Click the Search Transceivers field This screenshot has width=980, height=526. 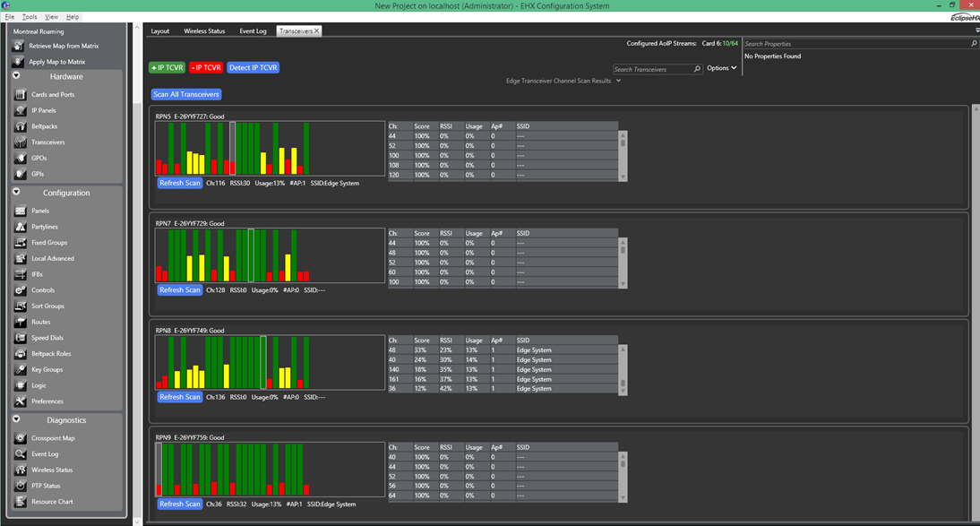point(653,69)
